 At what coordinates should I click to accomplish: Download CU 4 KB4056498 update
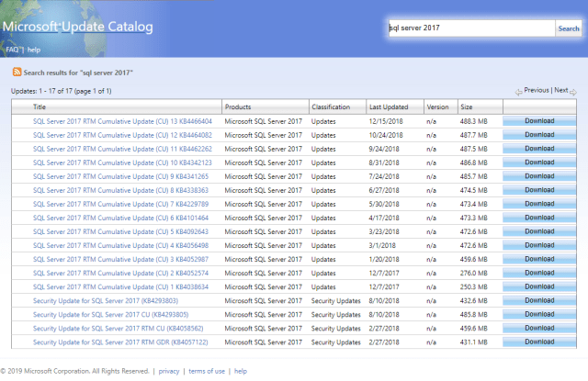pyautogui.click(x=539, y=245)
